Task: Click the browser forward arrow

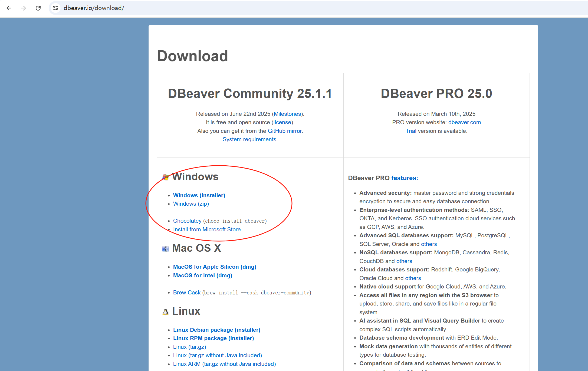Action: coord(24,8)
